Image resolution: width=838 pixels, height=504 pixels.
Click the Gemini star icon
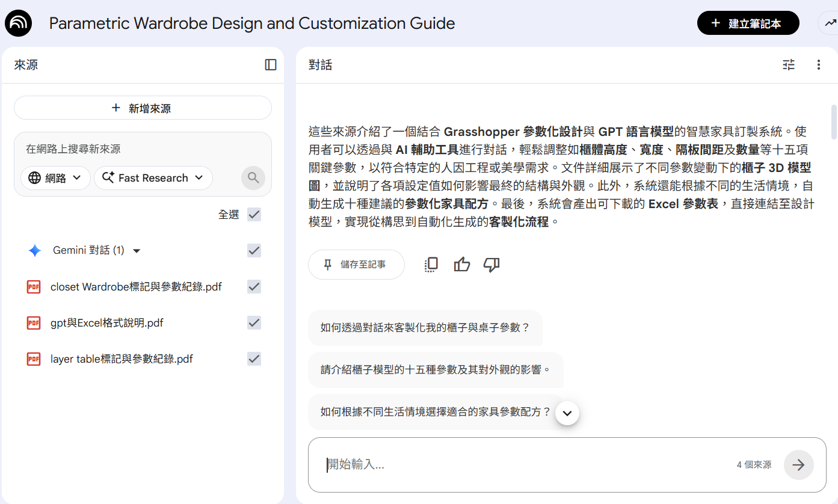(x=35, y=251)
